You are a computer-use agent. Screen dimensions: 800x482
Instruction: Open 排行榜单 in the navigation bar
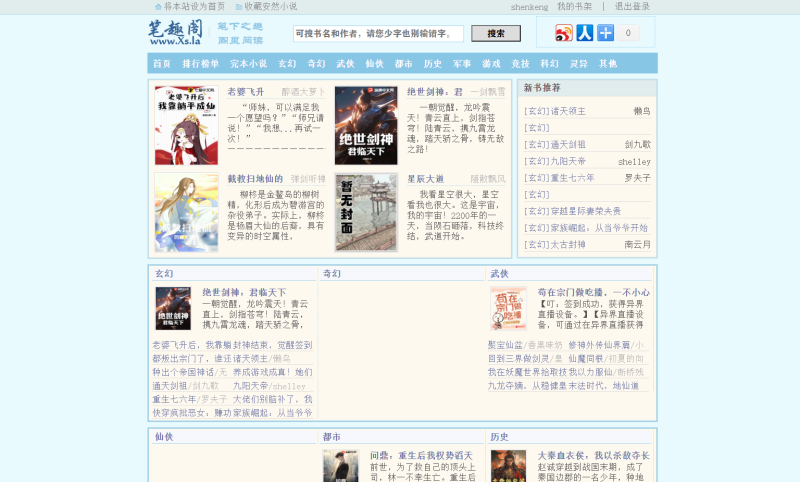click(x=201, y=64)
